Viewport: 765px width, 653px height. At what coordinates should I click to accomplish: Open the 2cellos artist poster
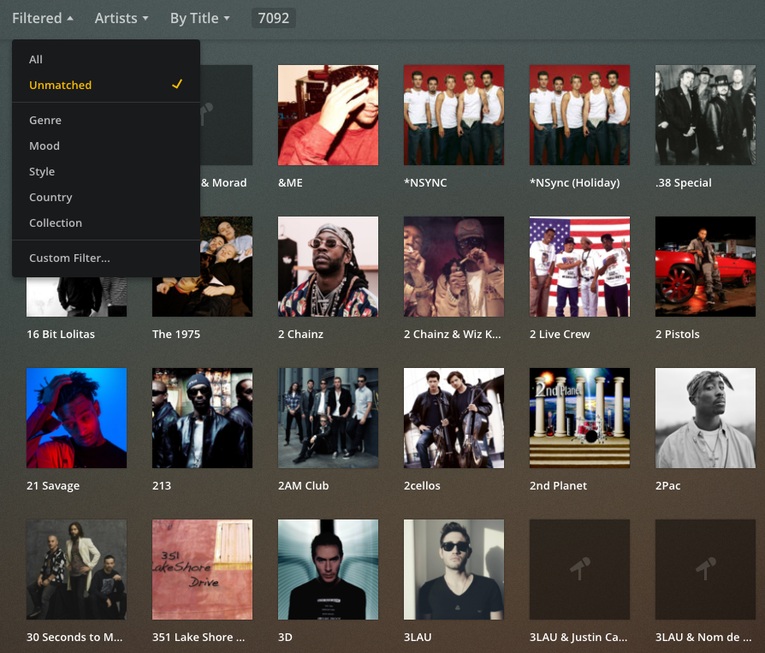(454, 418)
